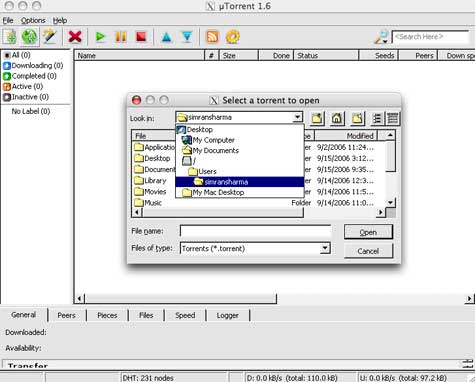The image size is (475, 382).
Task: Choose My Mac Desktop in list
Action: tap(240, 192)
